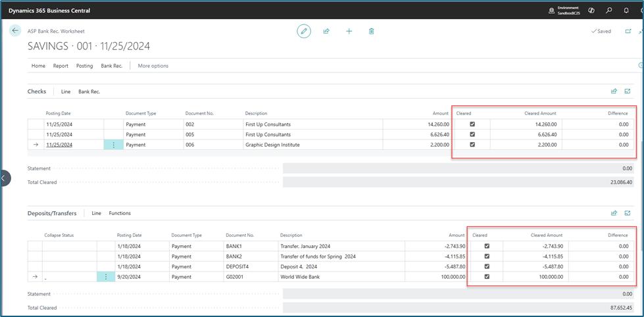Click Total Cleared 23,086.40 field
The width and height of the screenshot is (644, 317).
click(458, 182)
